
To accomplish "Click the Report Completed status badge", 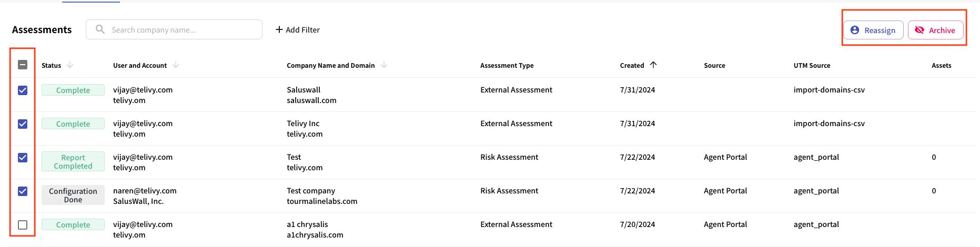I will tap(73, 161).
